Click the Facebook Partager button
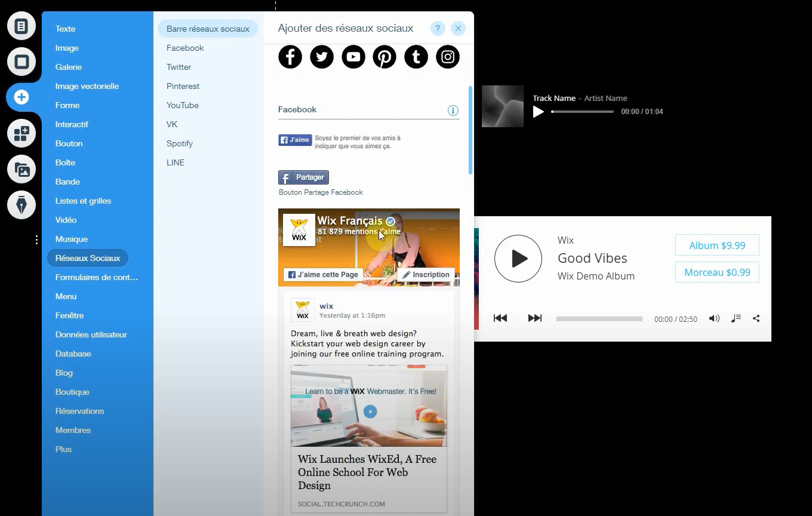This screenshot has height=516, width=812. 303,177
